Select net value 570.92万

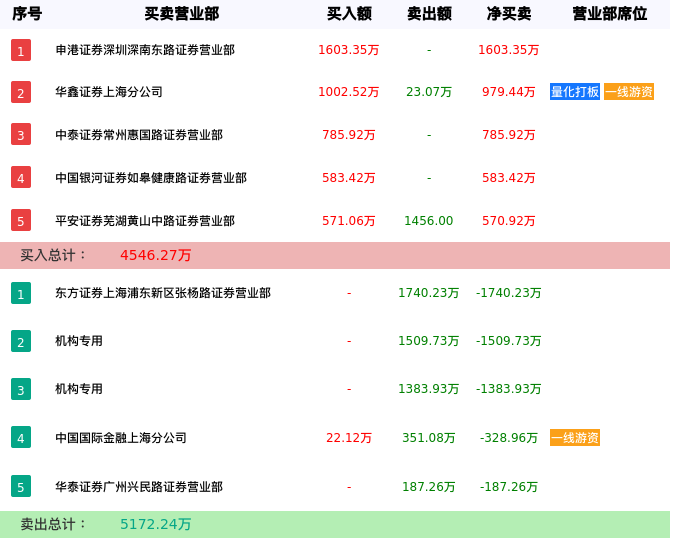pyautogui.click(x=509, y=221)
